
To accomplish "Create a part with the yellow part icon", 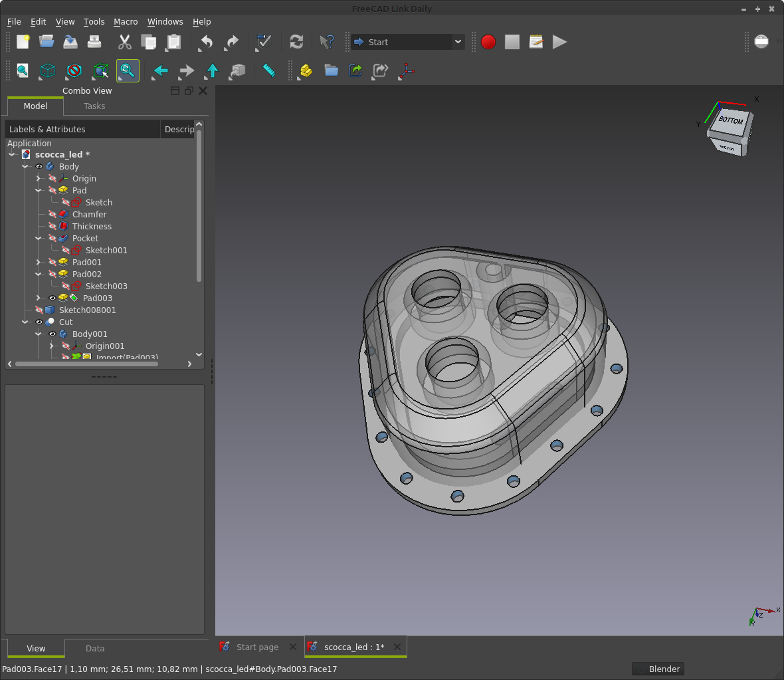I will tap(306, 71).
